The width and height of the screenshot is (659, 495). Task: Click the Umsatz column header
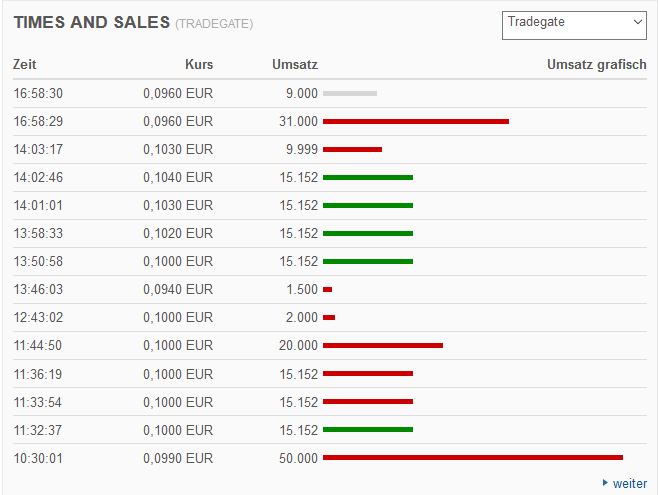(x=295, y=65)
